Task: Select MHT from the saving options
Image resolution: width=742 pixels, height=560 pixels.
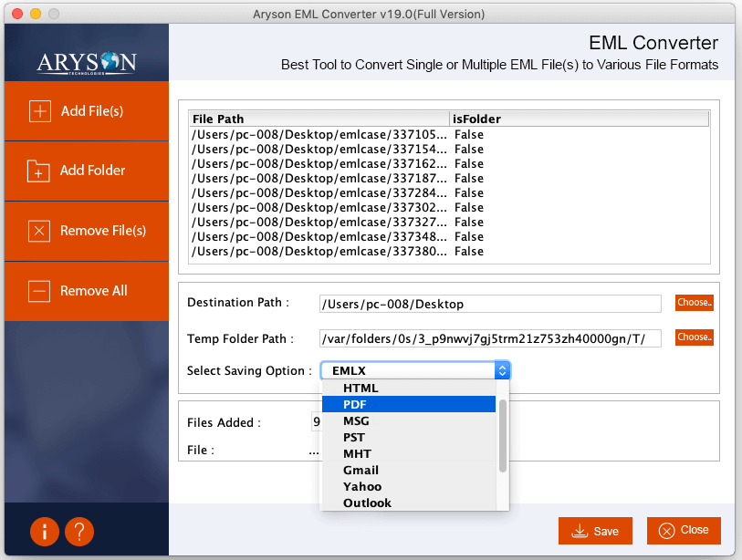Action: (408, 454)
